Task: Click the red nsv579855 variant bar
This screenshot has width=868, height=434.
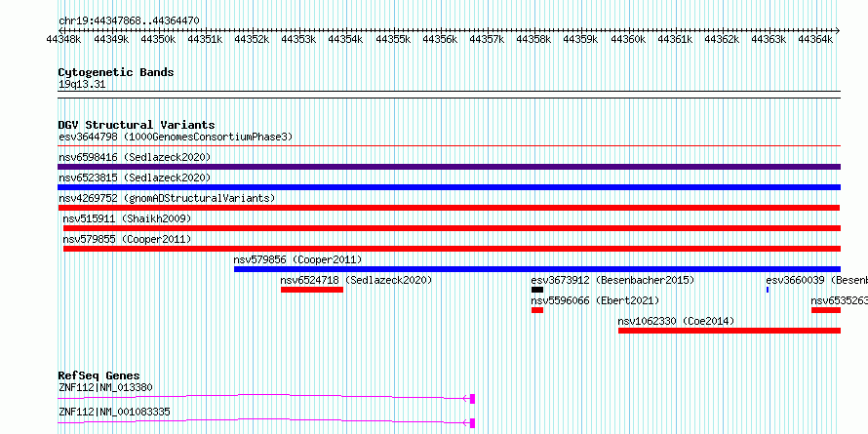Action: (452, 249)
